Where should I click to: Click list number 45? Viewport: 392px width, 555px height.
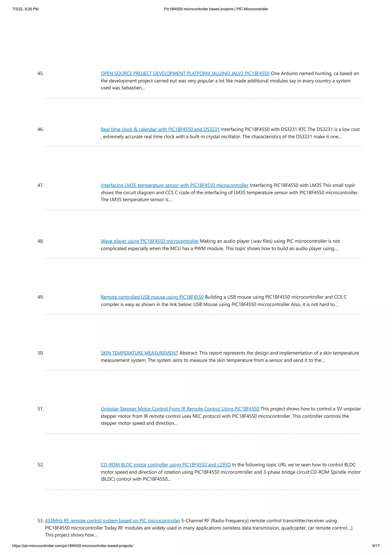[x=41, y=74]
